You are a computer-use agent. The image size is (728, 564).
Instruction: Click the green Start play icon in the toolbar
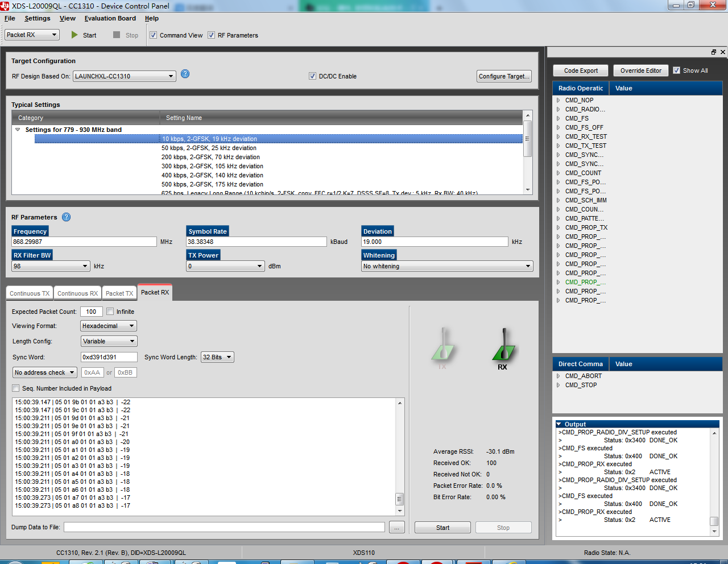click(75, 35)
